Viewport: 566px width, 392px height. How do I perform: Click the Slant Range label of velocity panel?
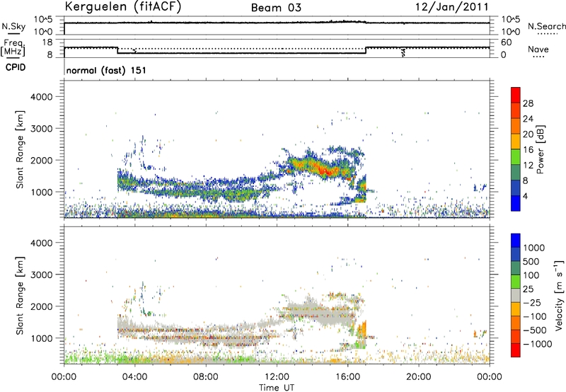20,295
